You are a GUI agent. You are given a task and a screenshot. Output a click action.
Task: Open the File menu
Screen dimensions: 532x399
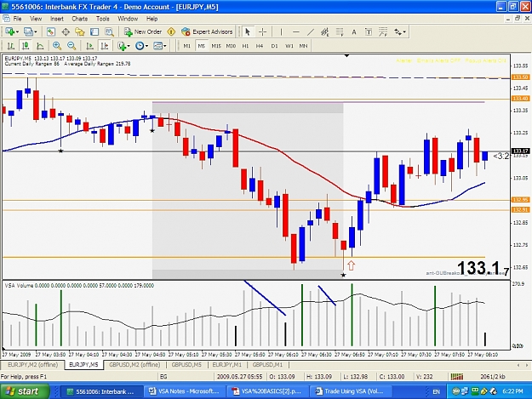click(17, 19)
